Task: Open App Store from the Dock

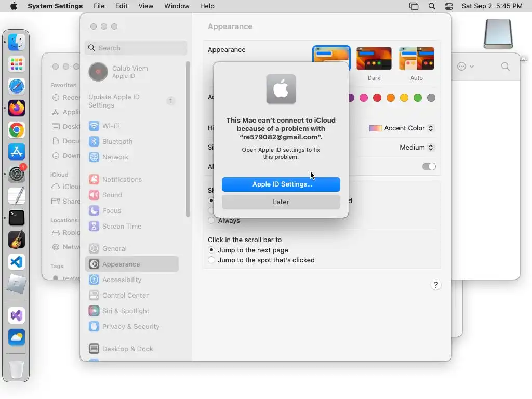Action: (16, 152)
